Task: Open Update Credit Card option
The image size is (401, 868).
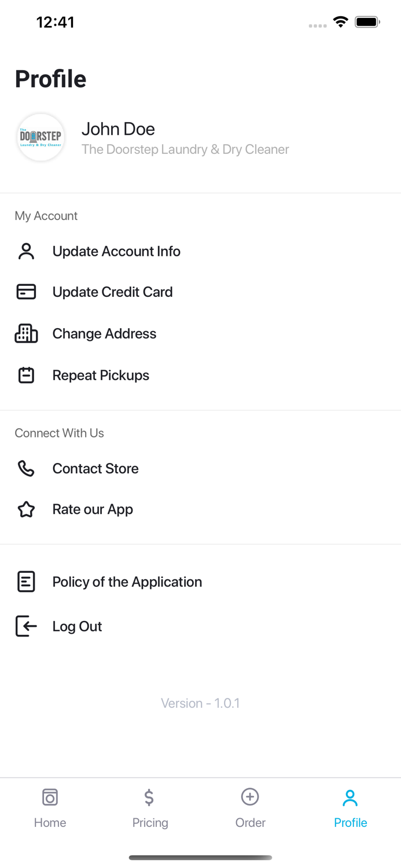Action: point(112,292)
